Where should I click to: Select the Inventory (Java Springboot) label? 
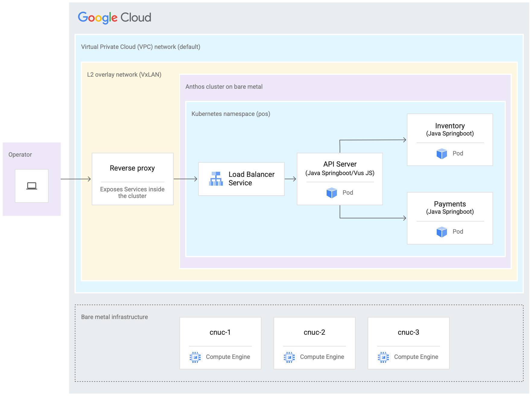pyautogui.click(x=450, y=129)
